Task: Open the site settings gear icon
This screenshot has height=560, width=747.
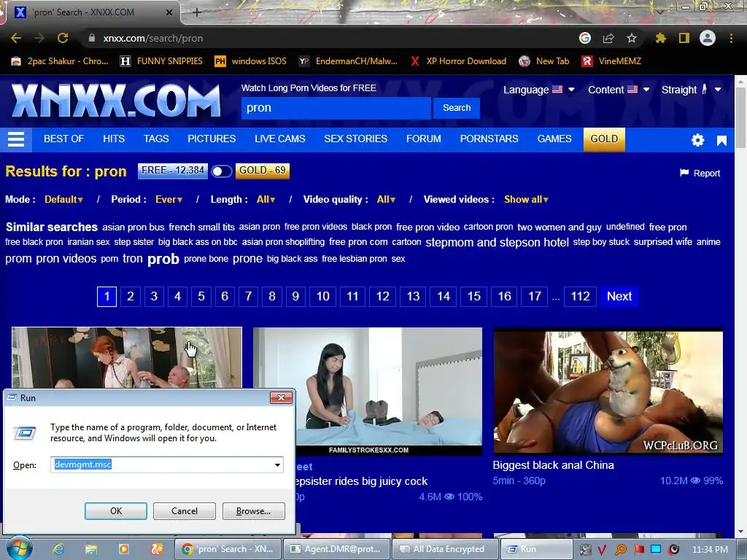Action: coord(698,140)
